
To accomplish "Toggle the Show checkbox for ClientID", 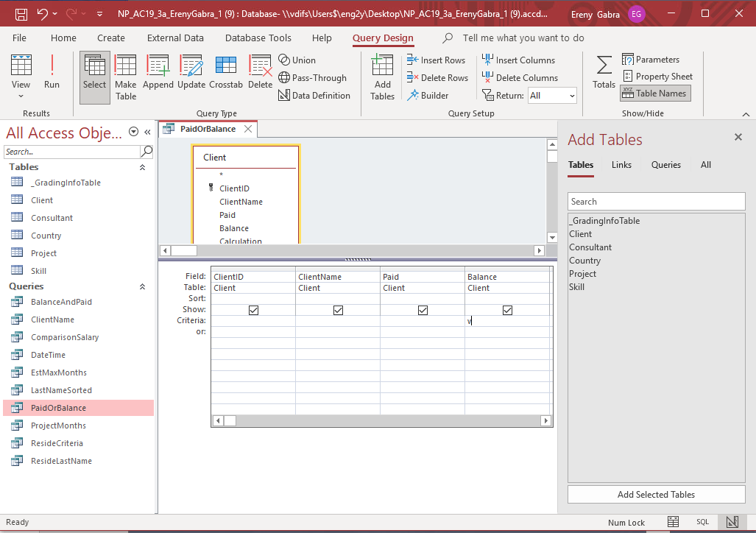I will [x=253, y=310].
